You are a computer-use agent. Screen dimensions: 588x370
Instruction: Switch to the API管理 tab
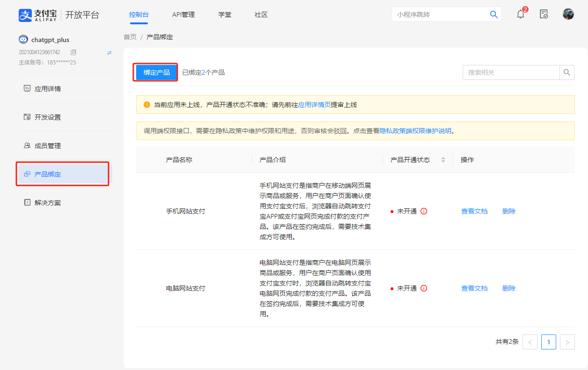point(183,14)
